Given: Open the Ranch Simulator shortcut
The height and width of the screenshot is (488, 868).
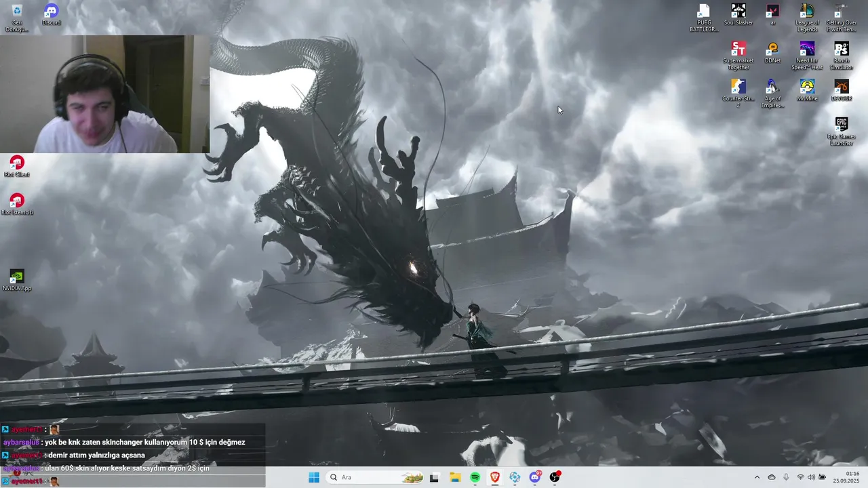Looking at the screenshot, I should [842, 56].
